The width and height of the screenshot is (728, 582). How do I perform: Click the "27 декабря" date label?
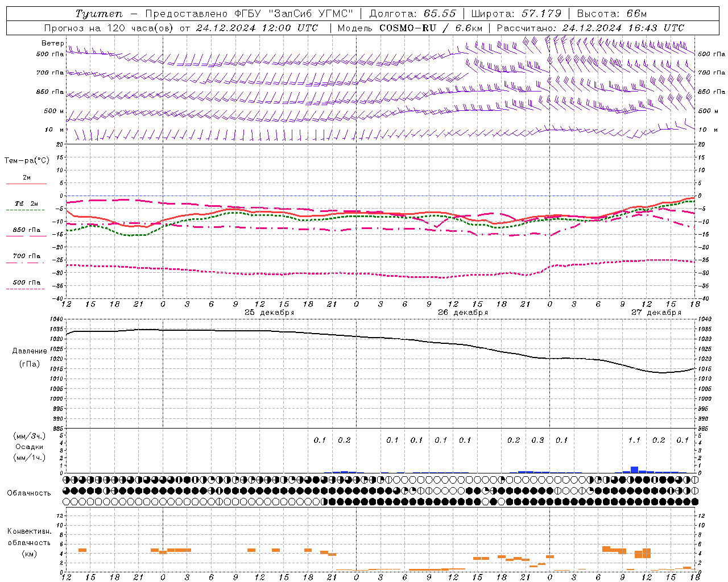coord(656,313)
